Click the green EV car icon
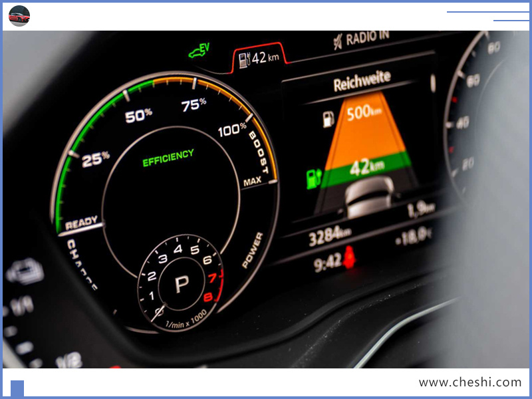The image size is (532, 399). click(199, 51)
